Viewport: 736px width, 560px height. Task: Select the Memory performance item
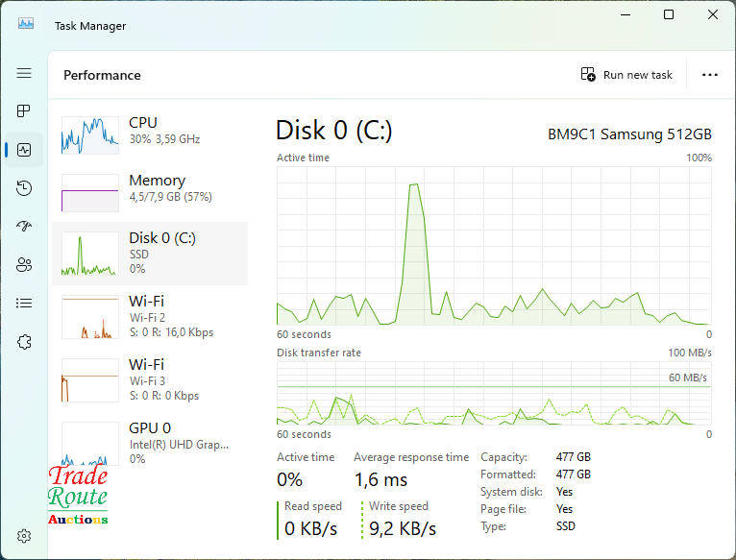coord(149,188)
